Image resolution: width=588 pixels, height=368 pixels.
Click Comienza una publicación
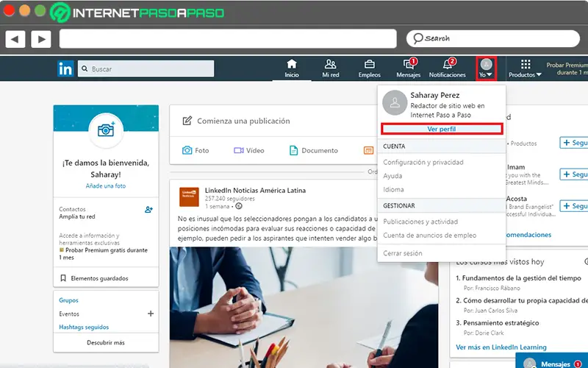point(243,121)
